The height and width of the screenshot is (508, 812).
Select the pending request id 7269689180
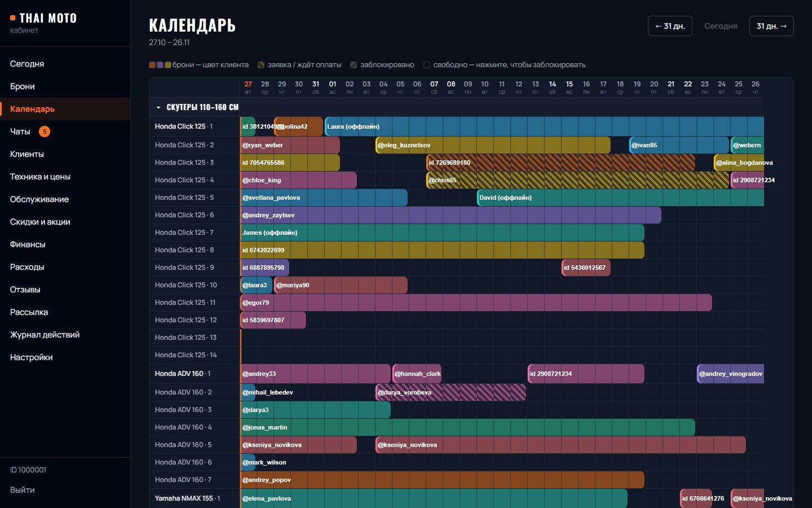tap(561, 163)
